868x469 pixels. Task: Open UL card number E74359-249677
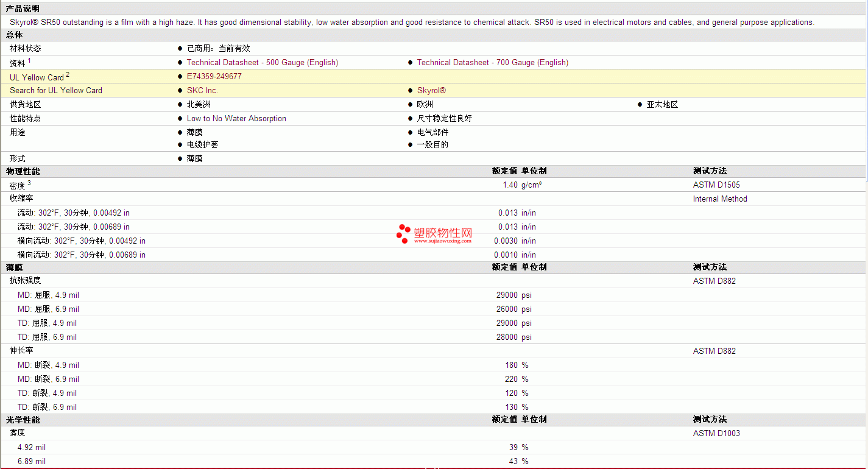(x=214, y=77)
